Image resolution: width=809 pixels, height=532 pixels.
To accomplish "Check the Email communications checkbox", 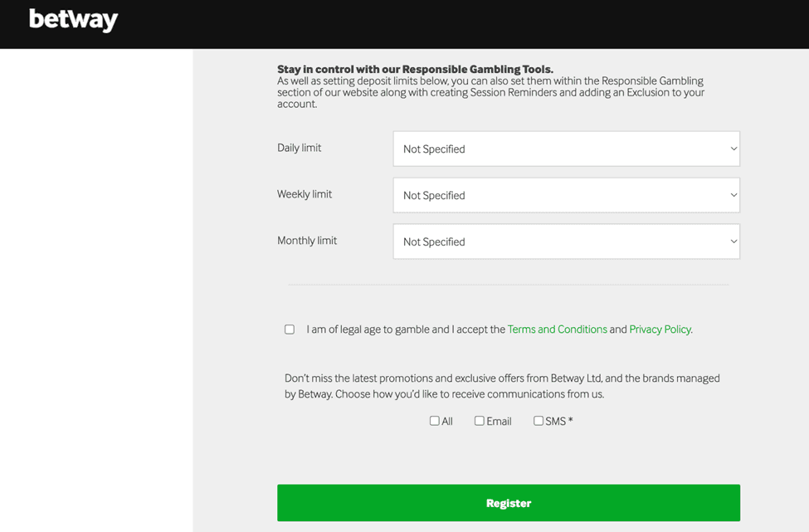I will (x=479, y=421).
